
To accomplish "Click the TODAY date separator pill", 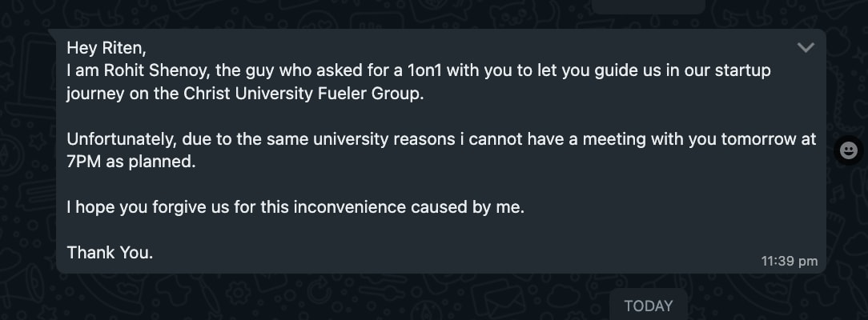I will 648,306.
